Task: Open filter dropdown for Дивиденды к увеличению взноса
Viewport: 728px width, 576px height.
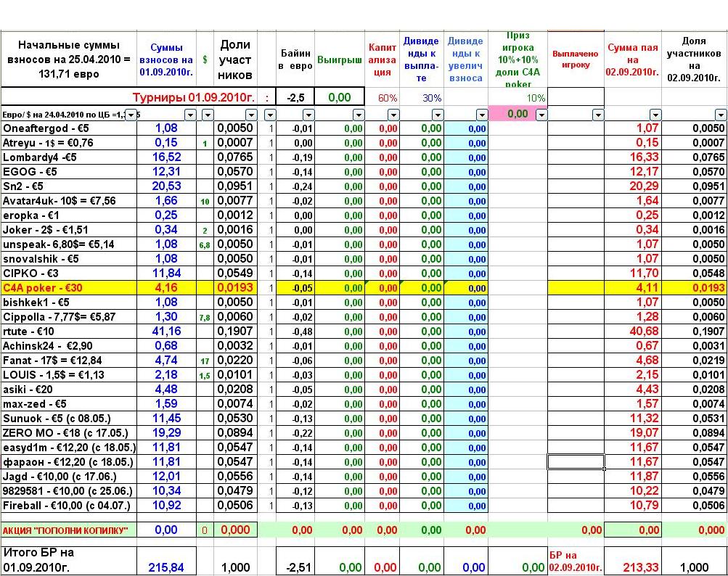Action: click(482, 115)
